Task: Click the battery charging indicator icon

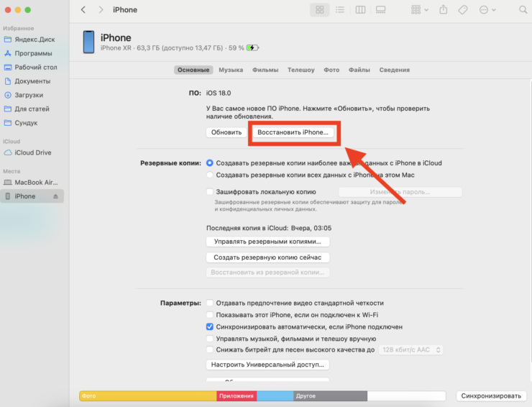Action: [x=252, y=48]
